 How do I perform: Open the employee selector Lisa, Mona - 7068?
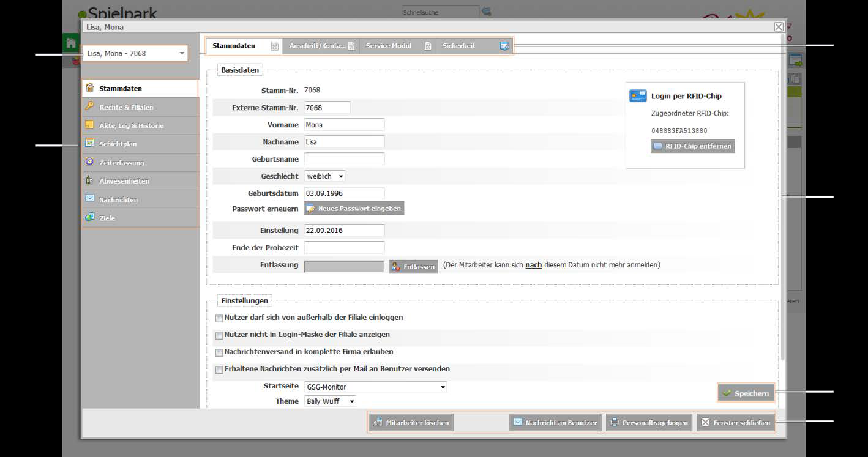(135, 53)
